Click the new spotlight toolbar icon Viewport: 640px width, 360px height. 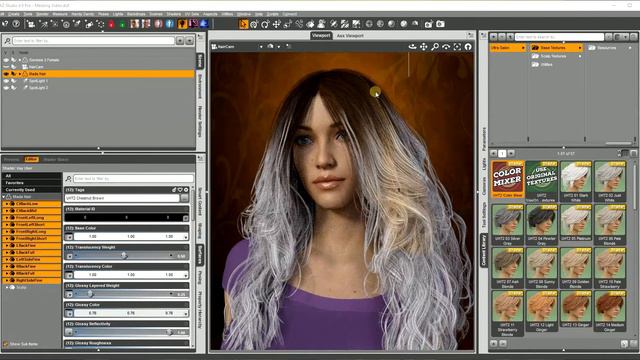[x=77, y=24]
